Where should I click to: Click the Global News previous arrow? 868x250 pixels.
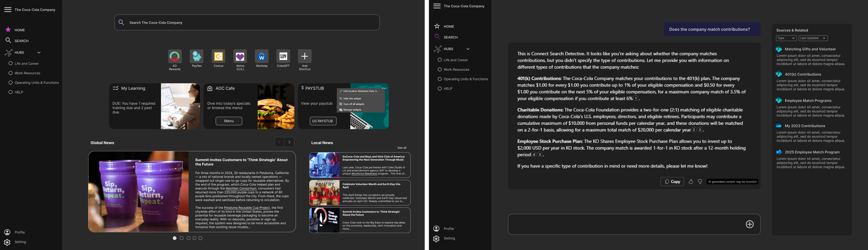point(279,142)
